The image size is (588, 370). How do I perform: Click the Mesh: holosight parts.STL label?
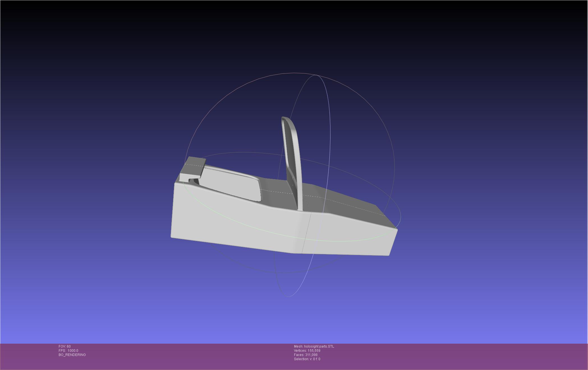coord(314,346)
